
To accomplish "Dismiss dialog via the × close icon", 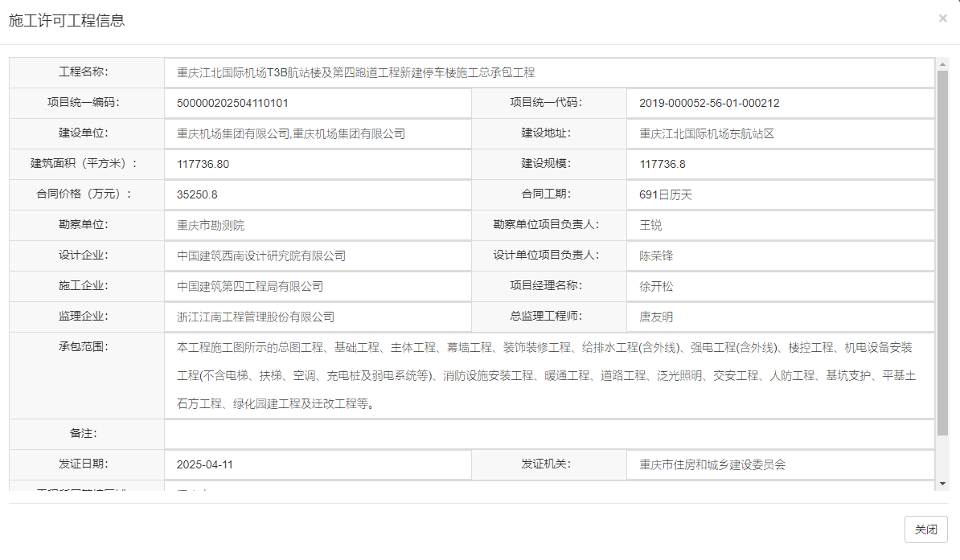I will [x=942, y=18].
